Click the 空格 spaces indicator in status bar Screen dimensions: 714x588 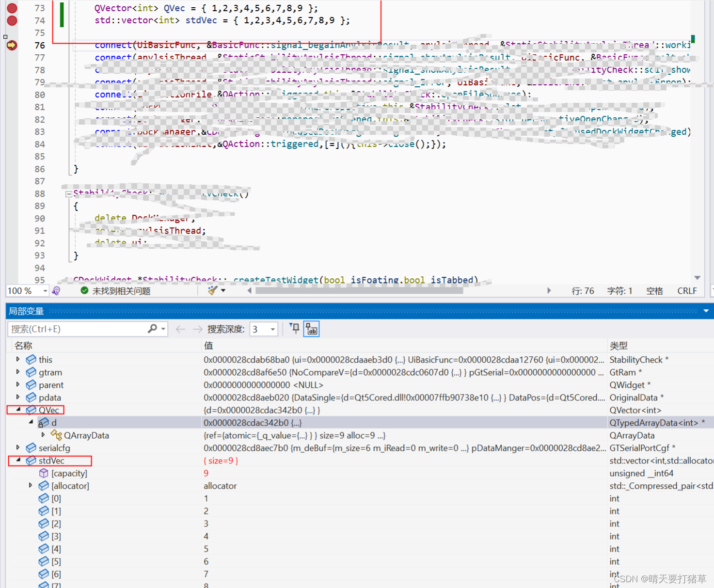pyautogui.click(x=654, y=290)
